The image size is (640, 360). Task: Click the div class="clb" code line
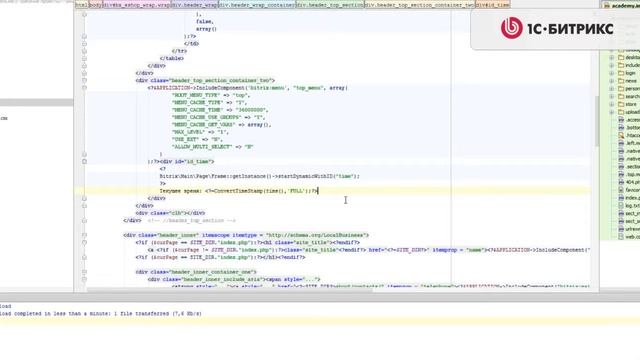170,213
